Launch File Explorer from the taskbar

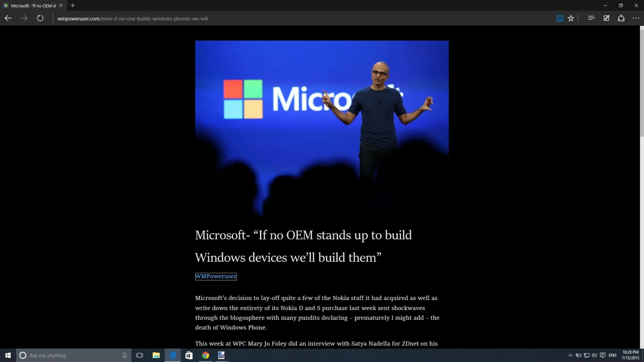156,355
